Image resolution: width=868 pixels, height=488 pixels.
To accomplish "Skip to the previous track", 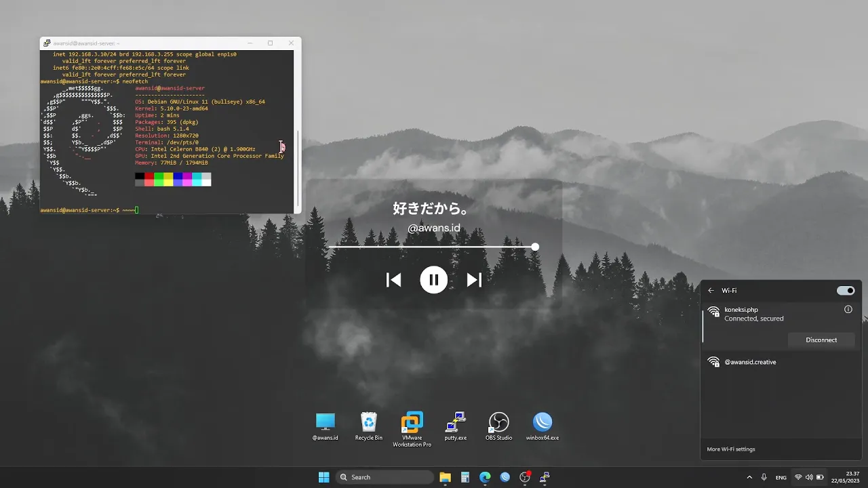I will click(393, 279).
